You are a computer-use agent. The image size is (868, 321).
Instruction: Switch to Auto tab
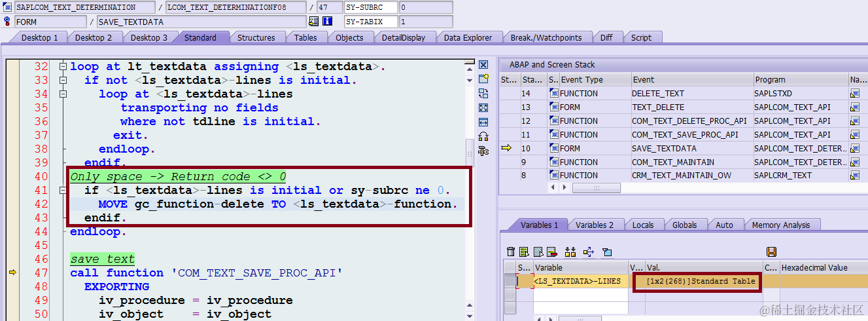coord(724,225)
